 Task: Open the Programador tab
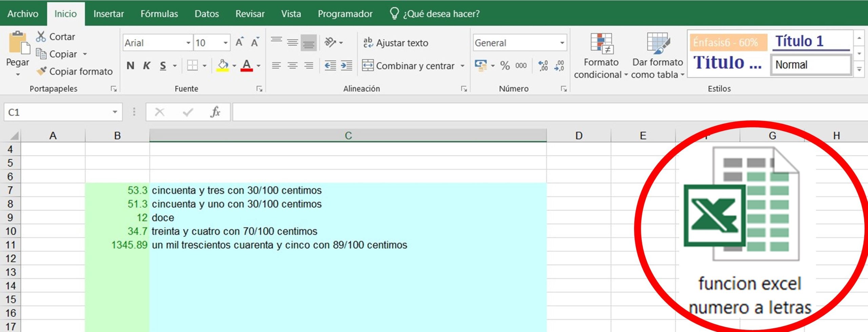coord(345,14)
